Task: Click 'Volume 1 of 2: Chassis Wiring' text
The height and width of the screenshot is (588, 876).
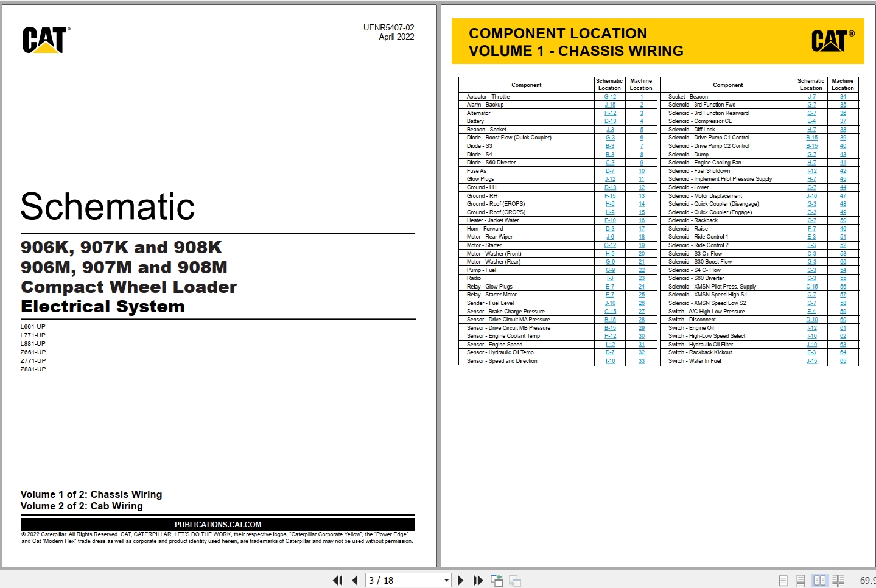Action: pos(91,494)
